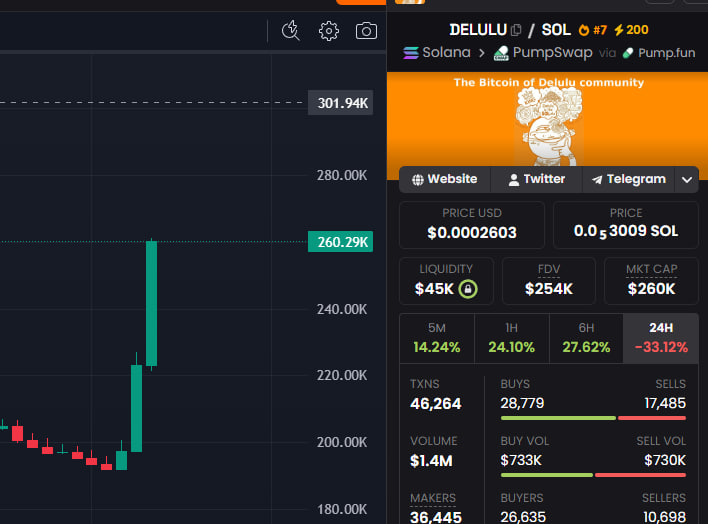Open the Website link button
This screenshot has height=524, width=708.
coord(445,179)
